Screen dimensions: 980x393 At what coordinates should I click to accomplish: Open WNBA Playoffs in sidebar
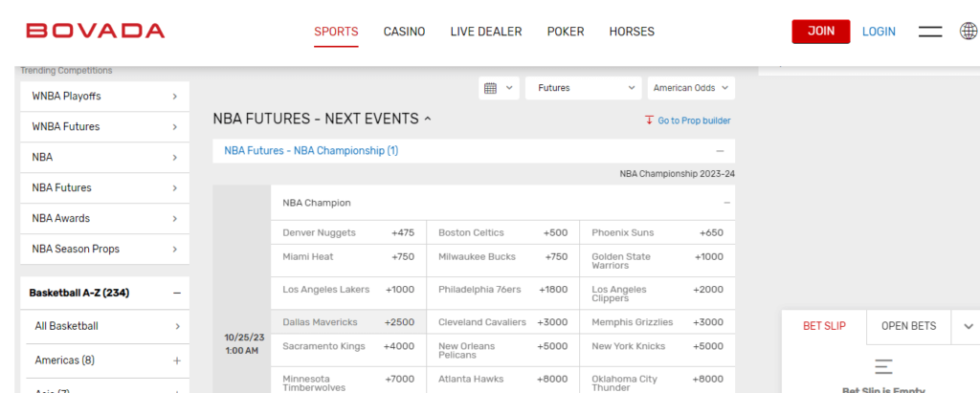click(104, 96)
